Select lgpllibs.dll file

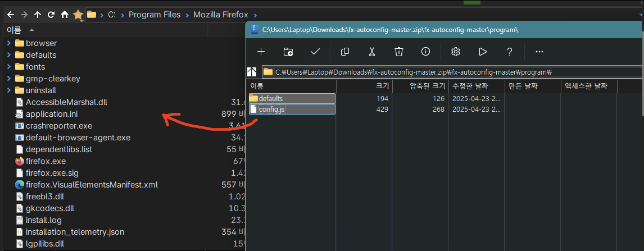click(x=45, y=244)
